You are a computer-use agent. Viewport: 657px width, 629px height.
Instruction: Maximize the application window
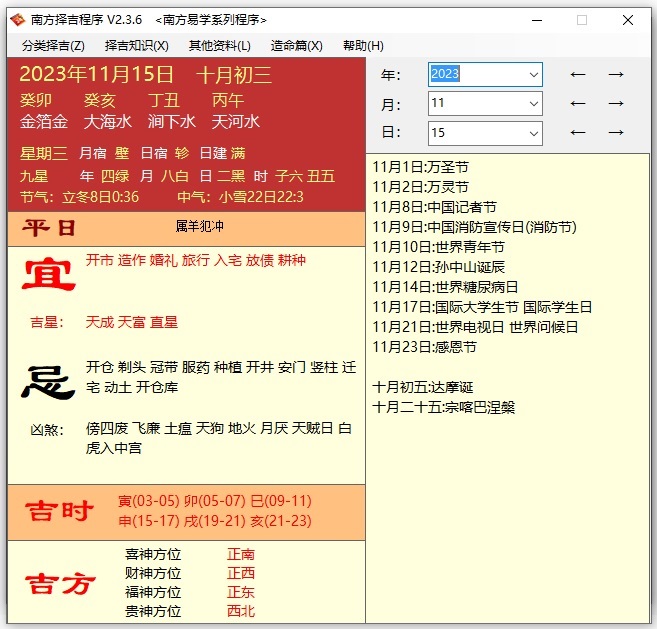tap(582, 19)
